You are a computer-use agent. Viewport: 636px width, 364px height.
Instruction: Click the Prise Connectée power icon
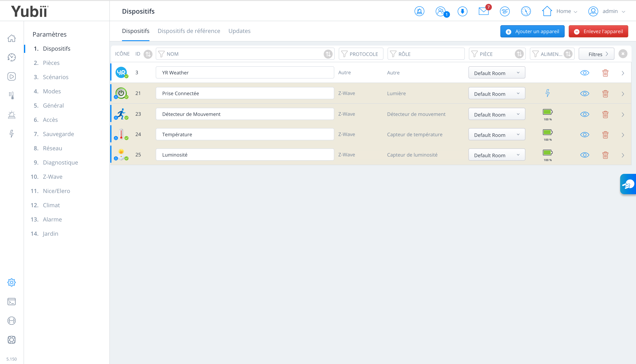pos(121,93)
